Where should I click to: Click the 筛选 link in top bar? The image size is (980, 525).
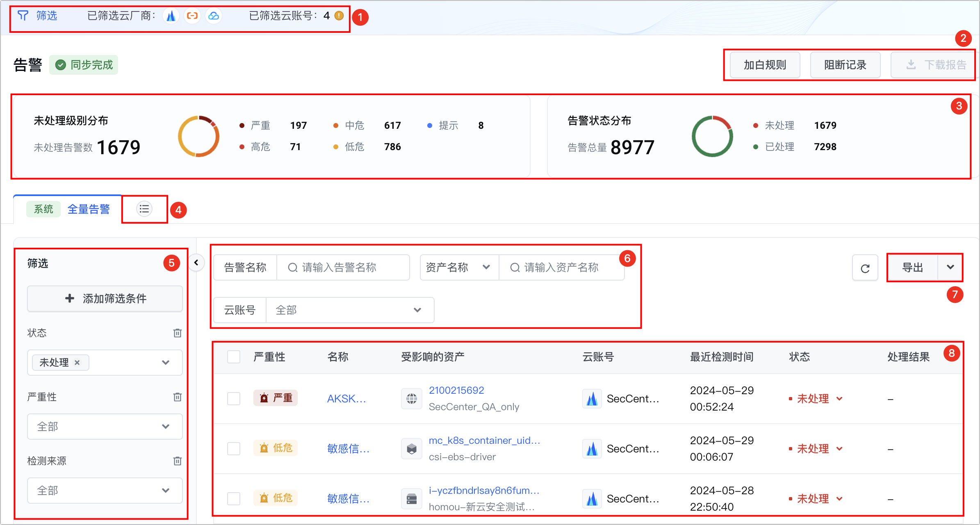point(46,16)
